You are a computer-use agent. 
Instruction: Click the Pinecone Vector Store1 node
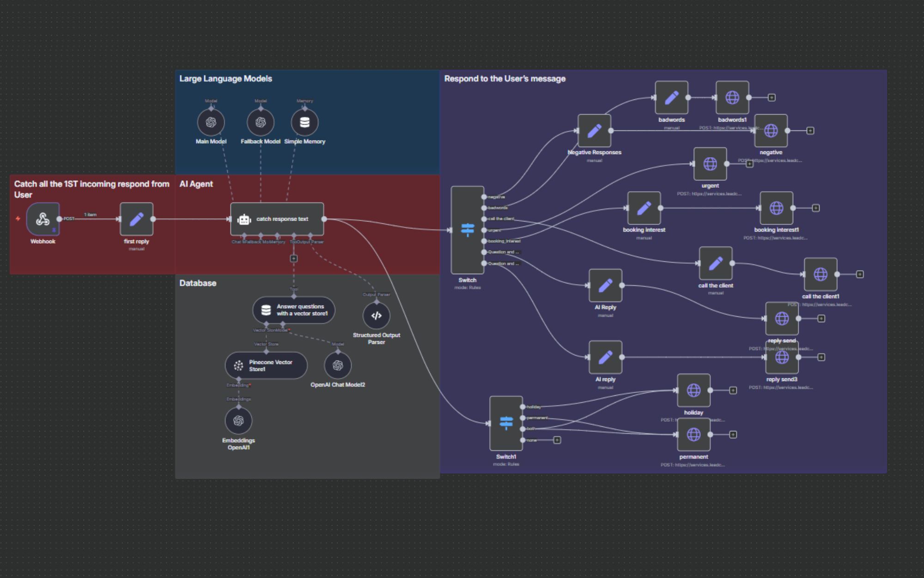[x=266, y=366]
